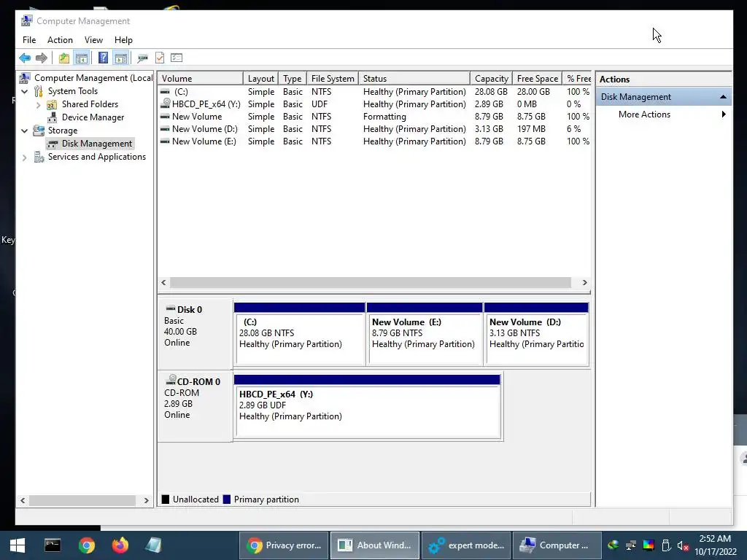The width and height of the screenshot is (747, 560).
Task: Sort by the Free Space column header
Action: pyautogui.click(x=538, y=79)
